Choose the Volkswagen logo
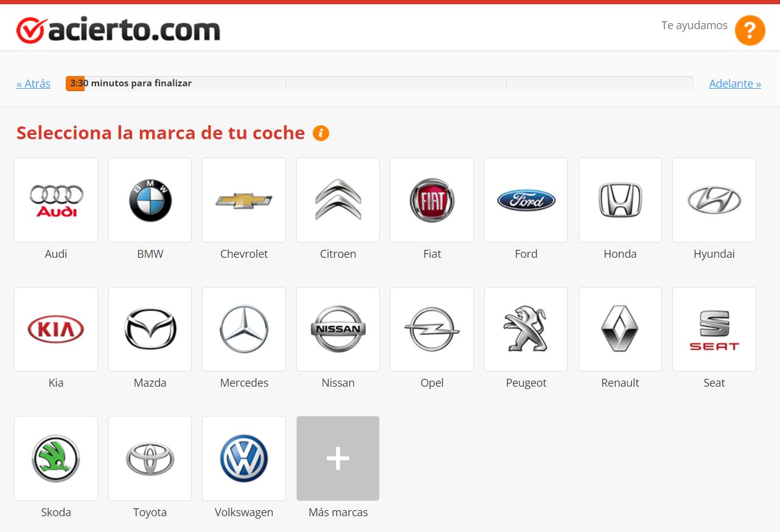This screenshot has height=532, width=780. tap(244, 458)
